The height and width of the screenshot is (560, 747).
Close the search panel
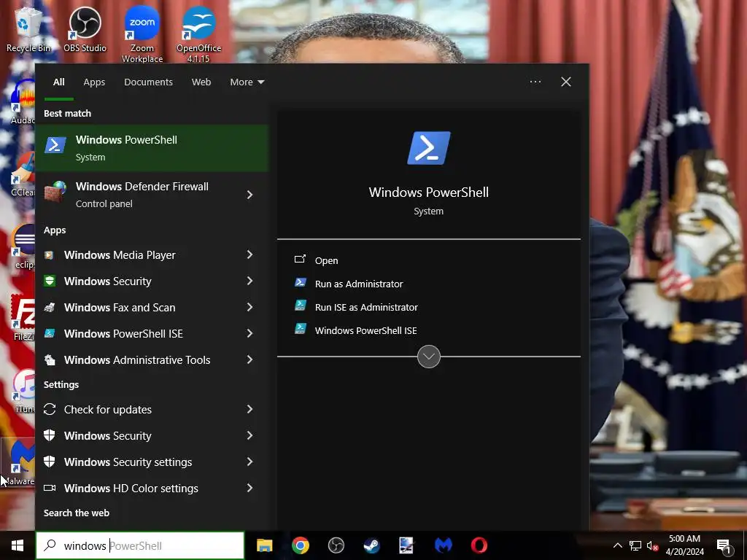(x=566, y=82)
